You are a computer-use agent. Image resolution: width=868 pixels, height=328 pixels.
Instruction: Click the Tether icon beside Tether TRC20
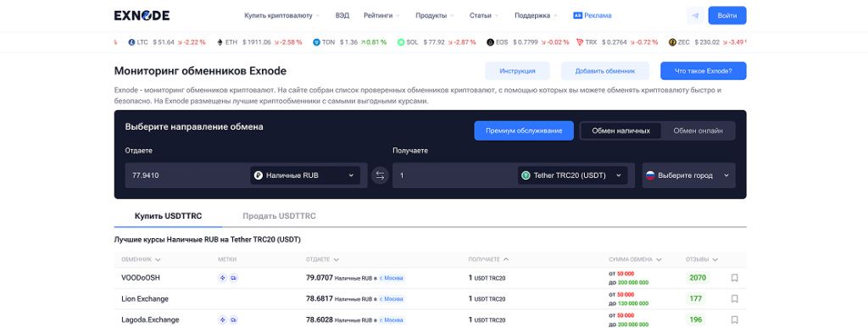[x=526, y=175]
